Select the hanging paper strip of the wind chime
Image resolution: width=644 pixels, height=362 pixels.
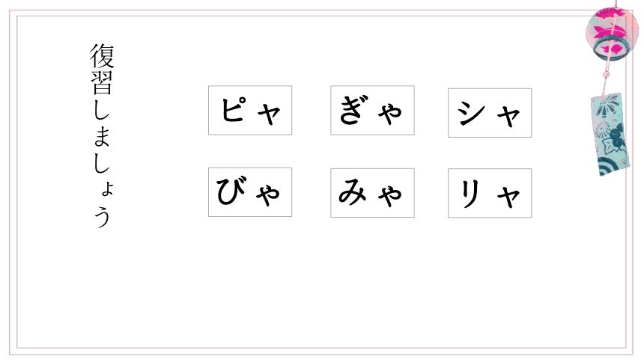[x=610, y=134]
